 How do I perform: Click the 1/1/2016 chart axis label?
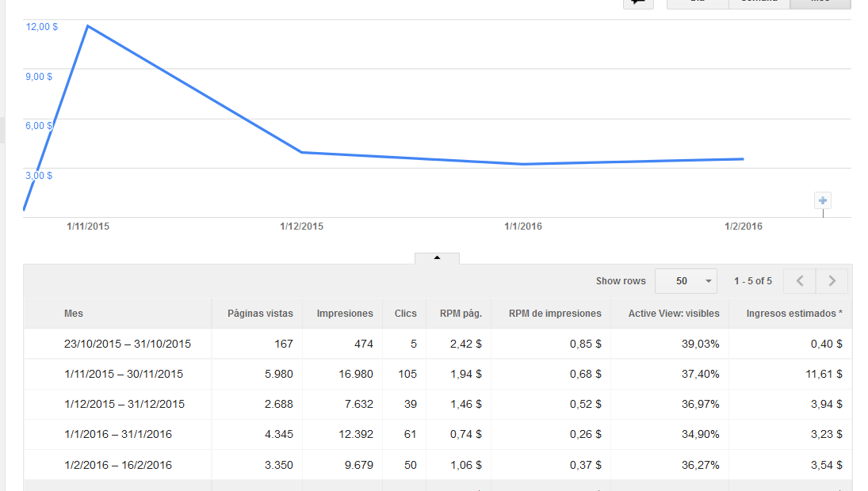pyautogui.click(x=523, y=226)
